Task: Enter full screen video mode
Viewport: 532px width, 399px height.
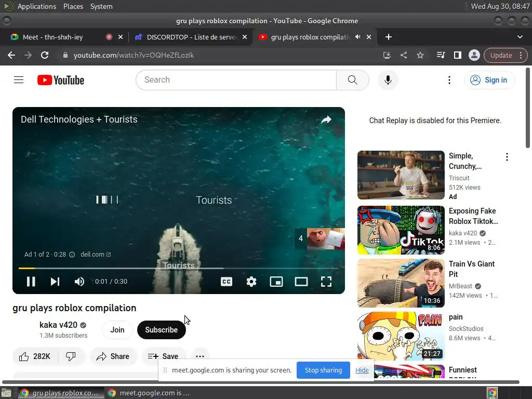Action: click(326, 281)
